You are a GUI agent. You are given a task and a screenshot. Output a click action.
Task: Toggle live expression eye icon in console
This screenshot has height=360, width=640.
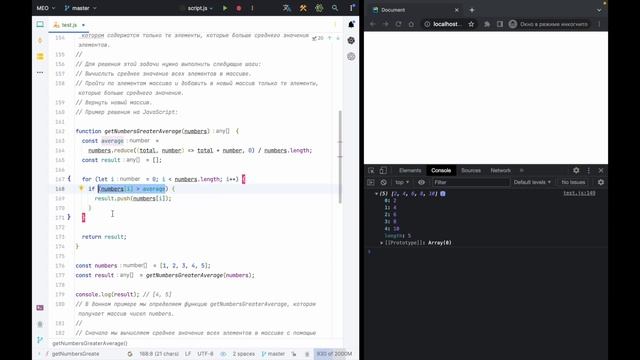click(421, 182)
